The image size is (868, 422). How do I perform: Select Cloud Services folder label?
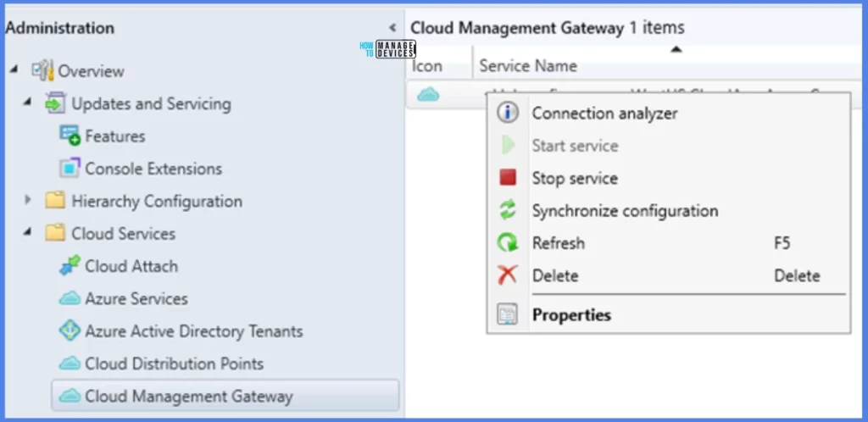(x=124, y=234)
